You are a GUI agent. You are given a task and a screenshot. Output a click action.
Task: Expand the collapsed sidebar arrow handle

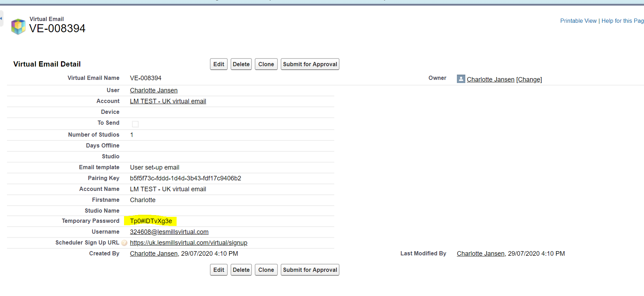click(1, 18)
